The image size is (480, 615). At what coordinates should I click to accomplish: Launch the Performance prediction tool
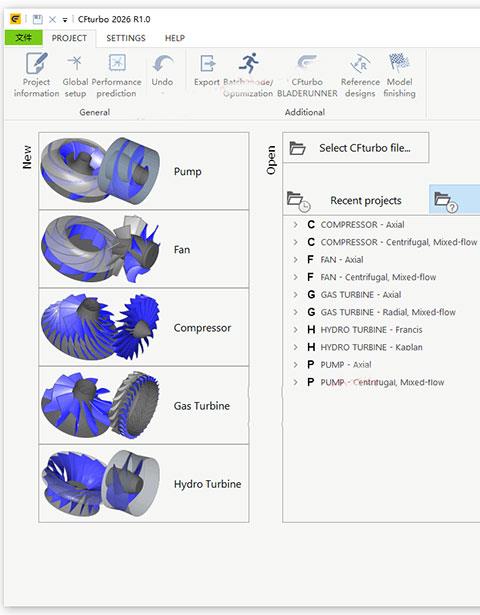[x=116, y=75]
